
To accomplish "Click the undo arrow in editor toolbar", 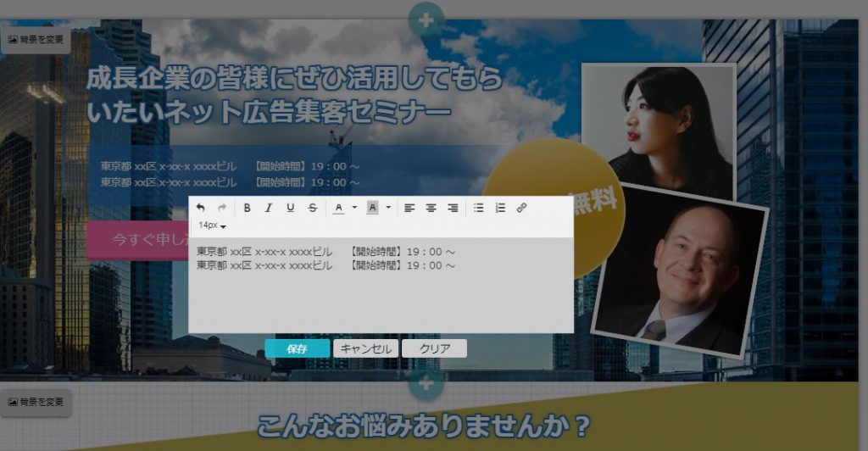I will (x=201, y=208).
